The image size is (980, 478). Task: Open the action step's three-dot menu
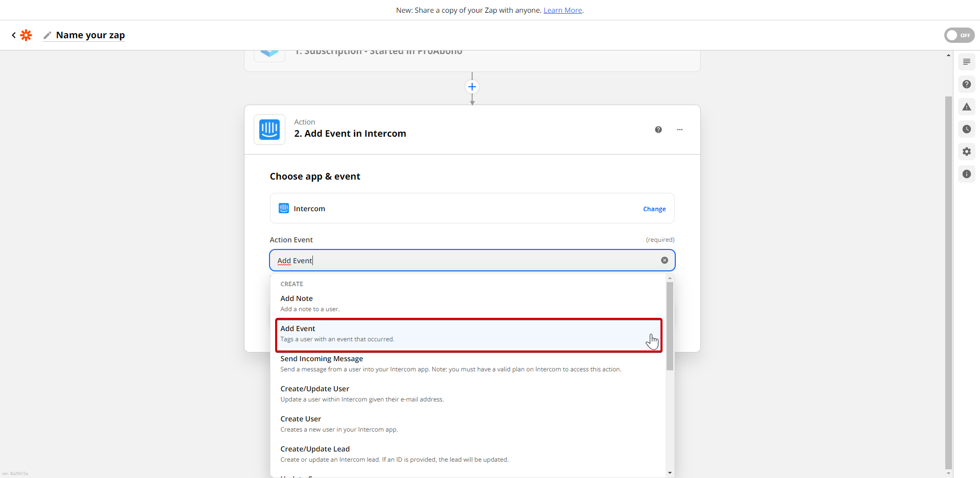680,130
